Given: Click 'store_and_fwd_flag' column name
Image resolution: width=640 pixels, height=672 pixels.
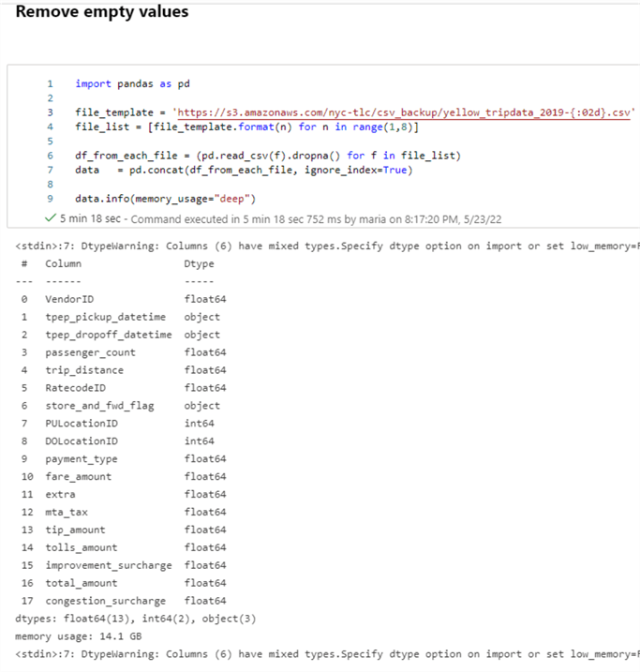Looking at the screenshot, I should 99,406.
